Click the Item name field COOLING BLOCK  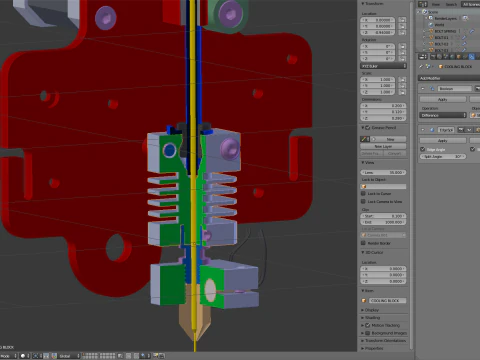(x=387, y=300)
